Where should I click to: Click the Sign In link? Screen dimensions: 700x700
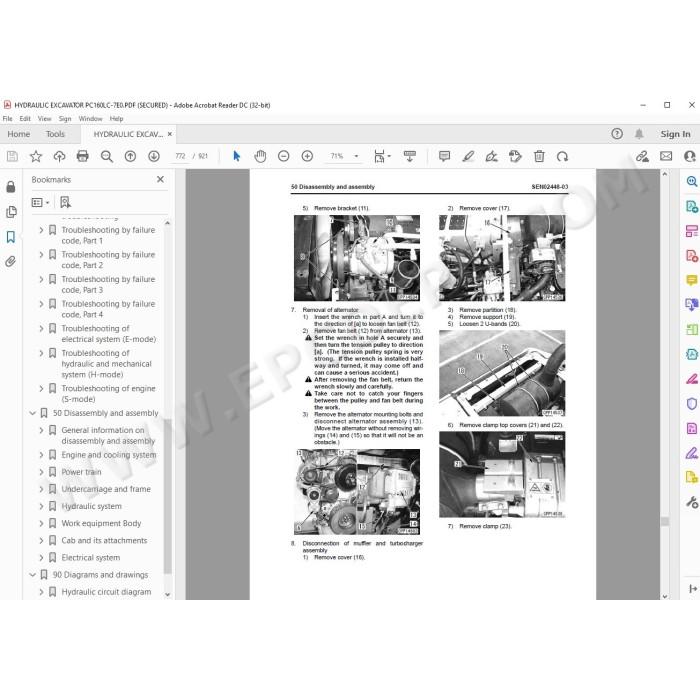click(x=675, y=134)
